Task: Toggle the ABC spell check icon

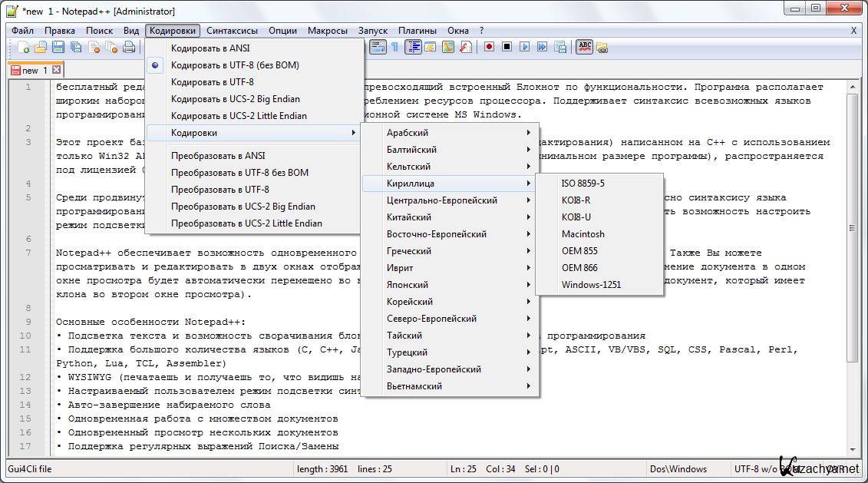Action: point(585,47)
